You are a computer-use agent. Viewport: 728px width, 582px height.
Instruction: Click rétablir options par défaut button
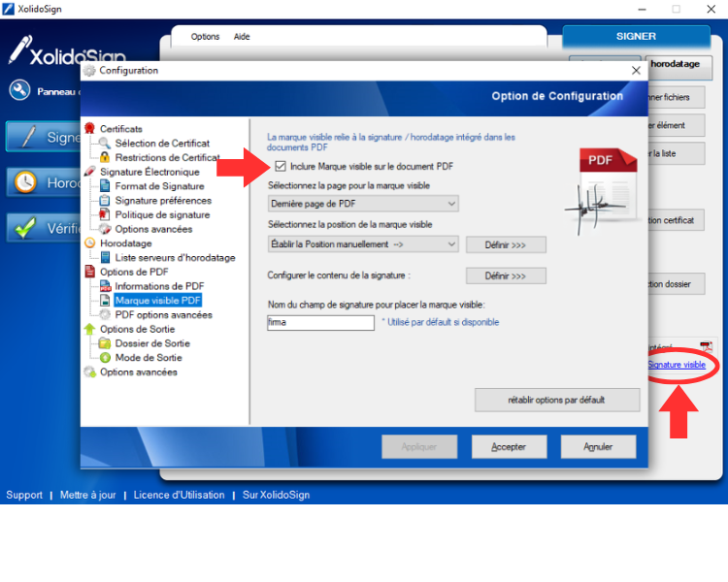[x=557, y=400]
